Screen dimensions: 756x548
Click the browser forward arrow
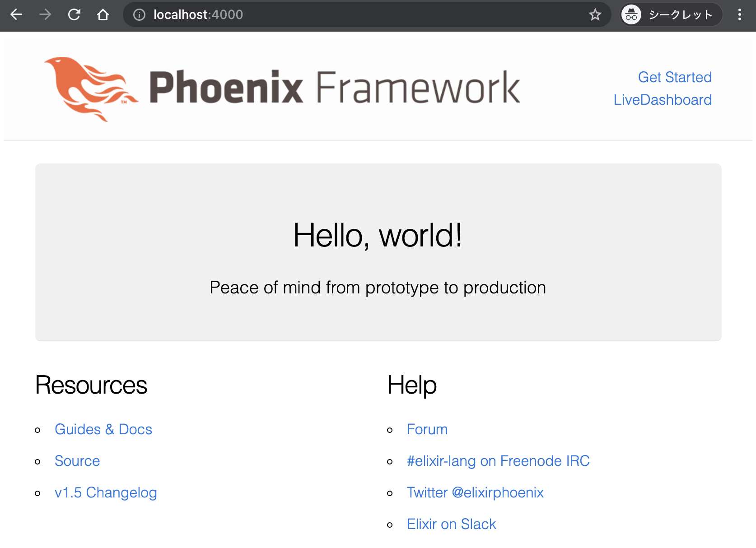click(x=45, y=15)
